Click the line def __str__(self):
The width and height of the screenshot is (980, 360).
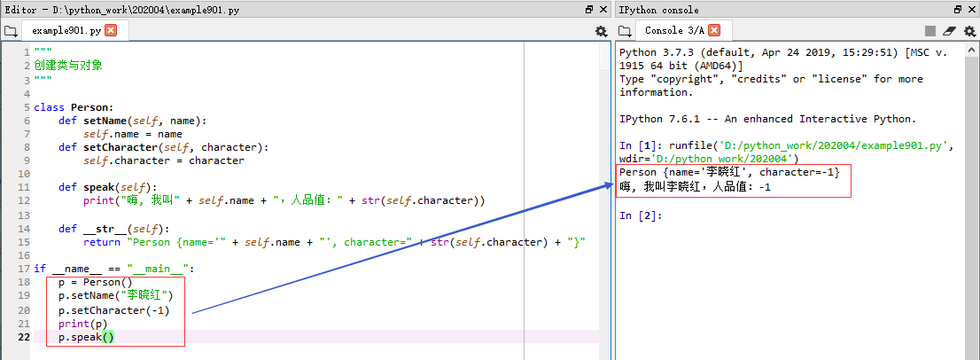[x=113, y=228]
